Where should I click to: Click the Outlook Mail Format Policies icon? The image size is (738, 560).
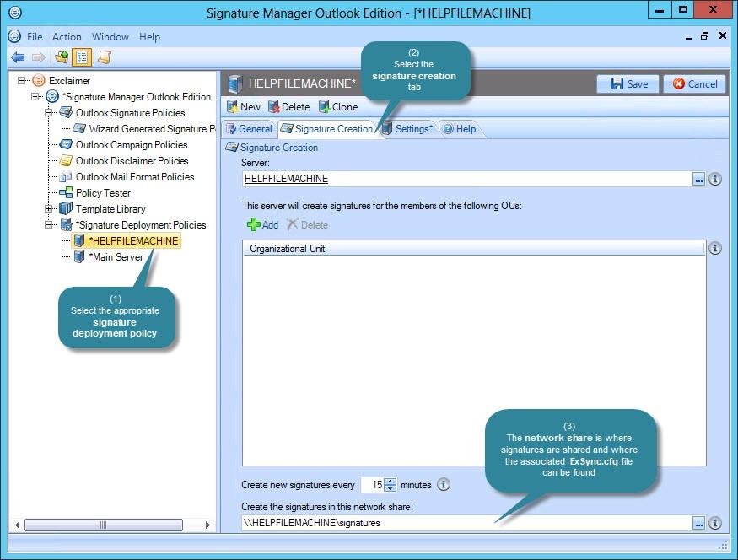click(x=66, y=176)
